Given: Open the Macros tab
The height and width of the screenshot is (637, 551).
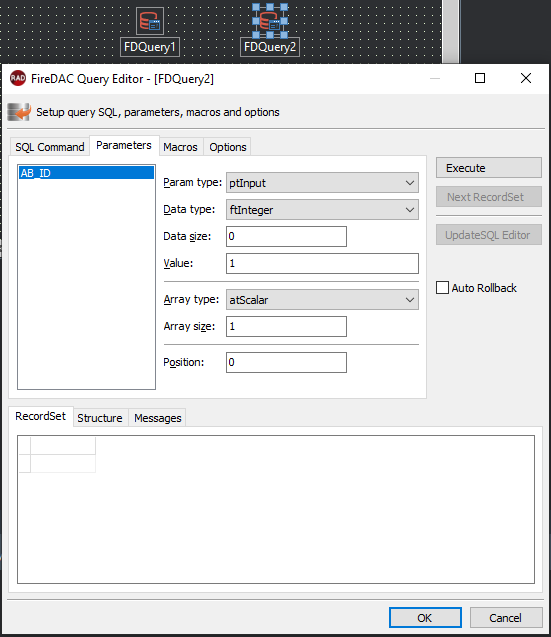Looking at the screenshot, I should point(180,147).
